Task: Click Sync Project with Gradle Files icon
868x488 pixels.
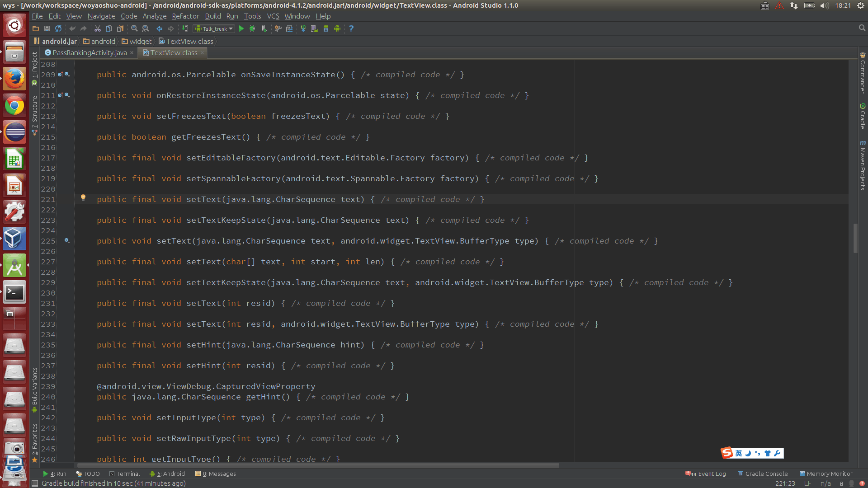Action: coord(303,28)
